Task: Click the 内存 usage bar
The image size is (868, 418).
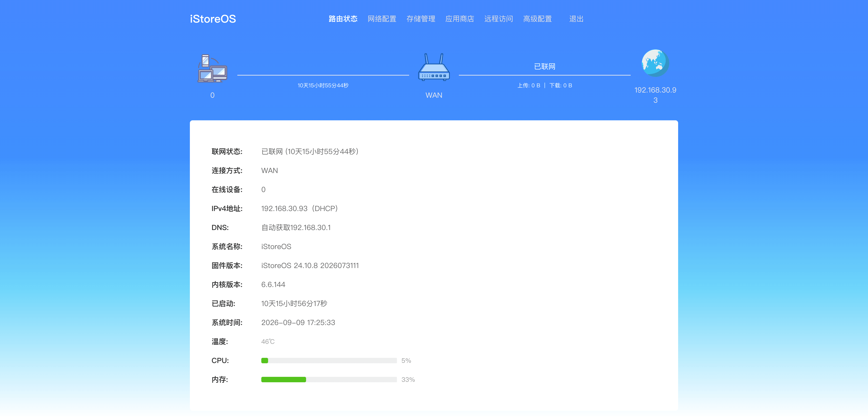Action: pyautogui.click(x=329, y=380)
